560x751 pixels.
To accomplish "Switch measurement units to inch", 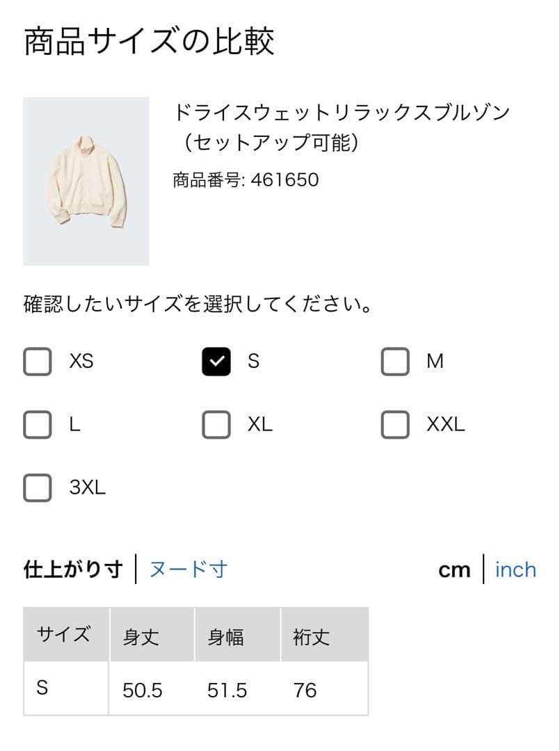I will 515,570.
